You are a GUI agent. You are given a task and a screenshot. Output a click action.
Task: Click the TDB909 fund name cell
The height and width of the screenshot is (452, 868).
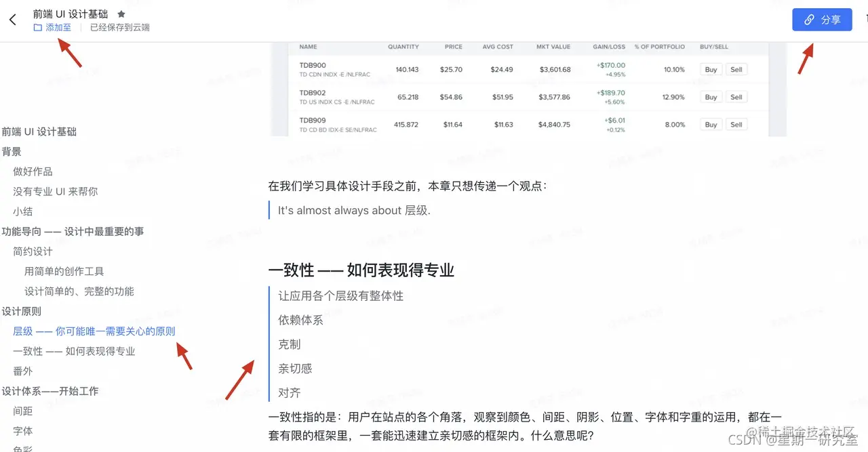[x=338, y=125]
